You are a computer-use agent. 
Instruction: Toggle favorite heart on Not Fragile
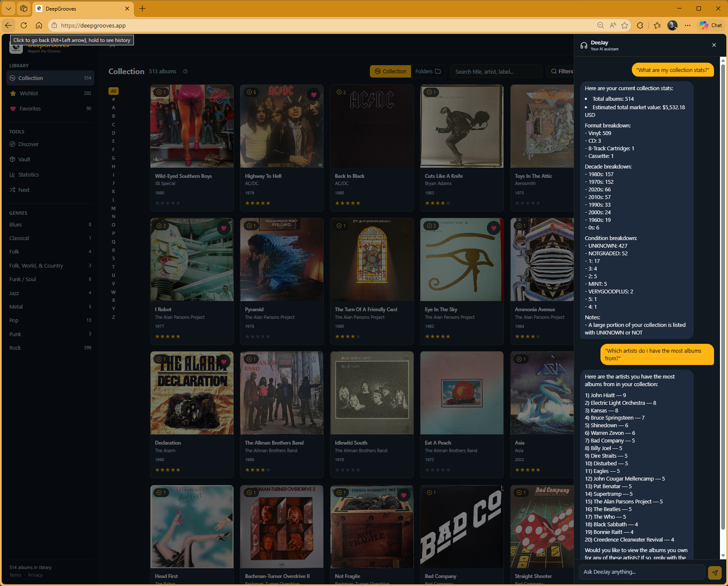pos(404,495)
